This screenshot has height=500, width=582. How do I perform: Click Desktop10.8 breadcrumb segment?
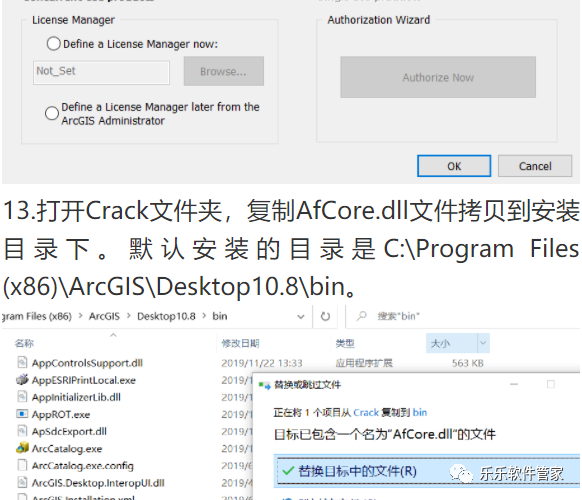(x=166, y=316)
